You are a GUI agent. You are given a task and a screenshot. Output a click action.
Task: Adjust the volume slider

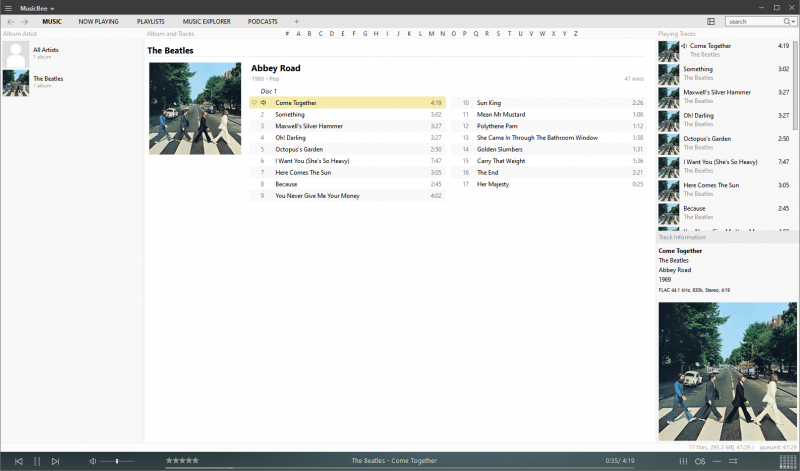[118, 461]
